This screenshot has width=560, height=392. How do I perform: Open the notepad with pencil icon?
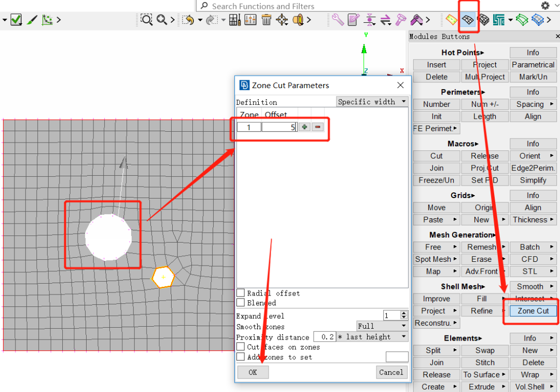tap(354, 20)
